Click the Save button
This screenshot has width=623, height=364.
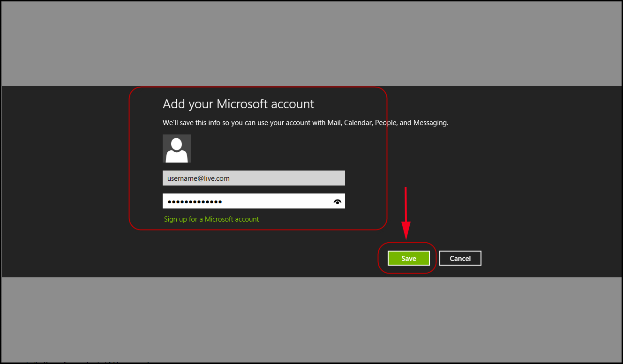pyautogui.click(x=408, y=258)
